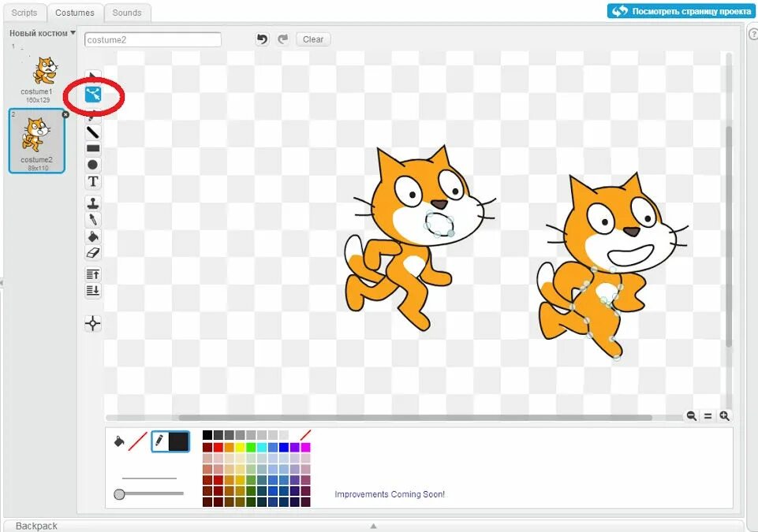Click the Back a layer icon

tap(93, 290)
